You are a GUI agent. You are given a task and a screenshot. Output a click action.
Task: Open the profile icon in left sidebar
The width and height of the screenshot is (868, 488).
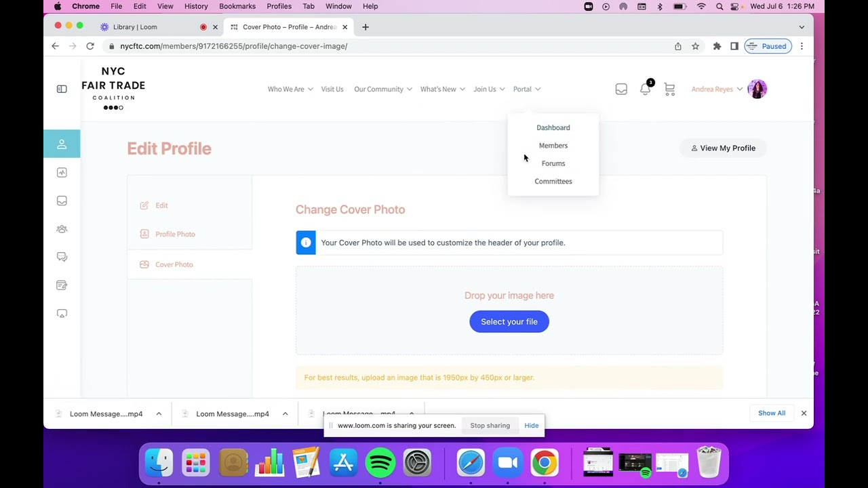(x=62, y=144)
